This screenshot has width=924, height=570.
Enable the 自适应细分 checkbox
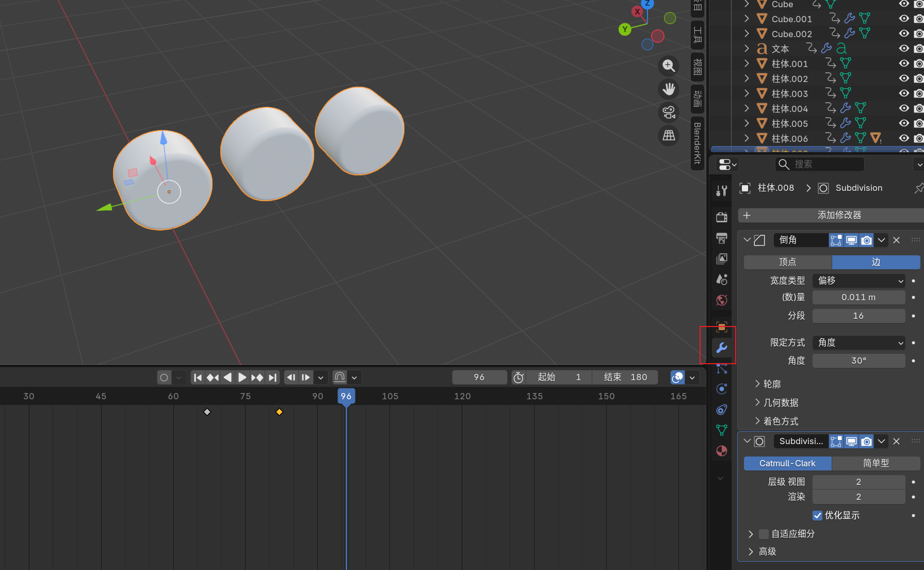coord(764,534)
